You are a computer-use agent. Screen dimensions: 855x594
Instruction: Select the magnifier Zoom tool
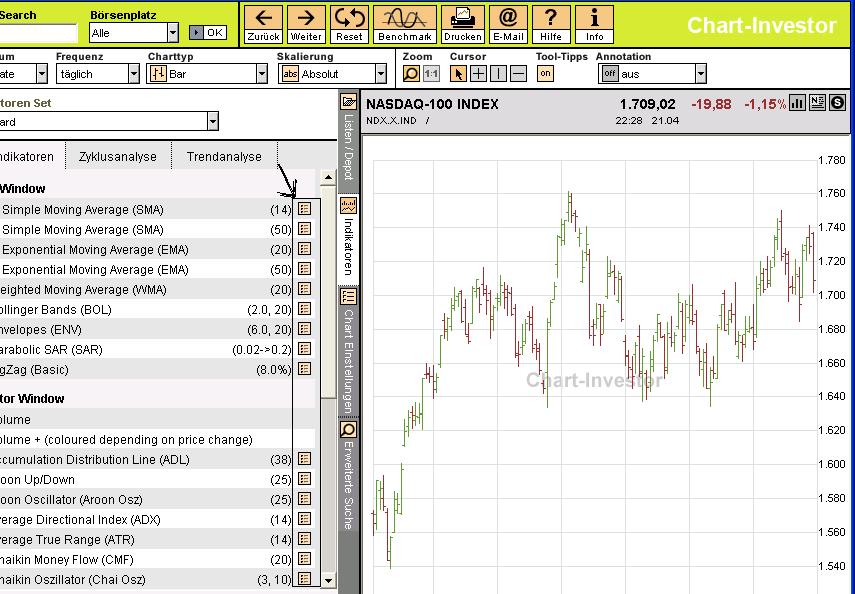coord(411,73)
